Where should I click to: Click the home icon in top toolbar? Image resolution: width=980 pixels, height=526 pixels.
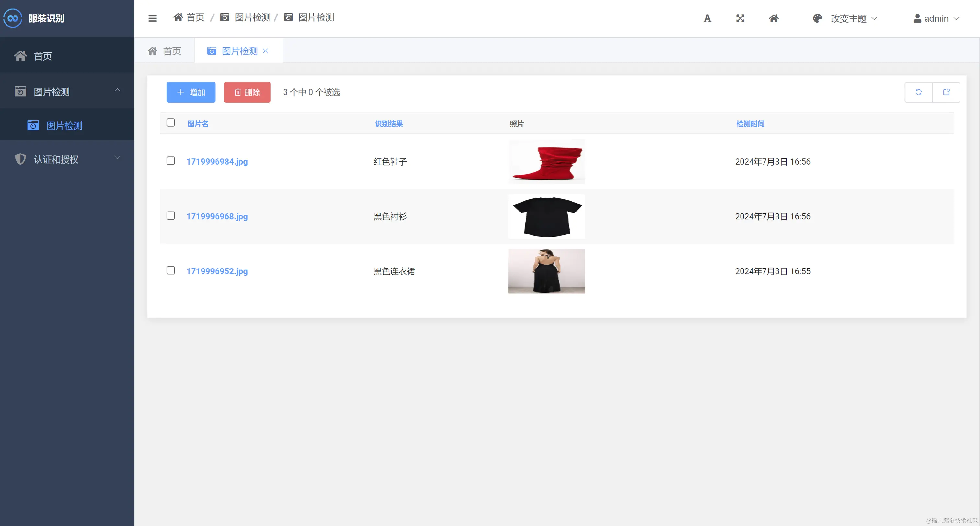pos(774,18)
